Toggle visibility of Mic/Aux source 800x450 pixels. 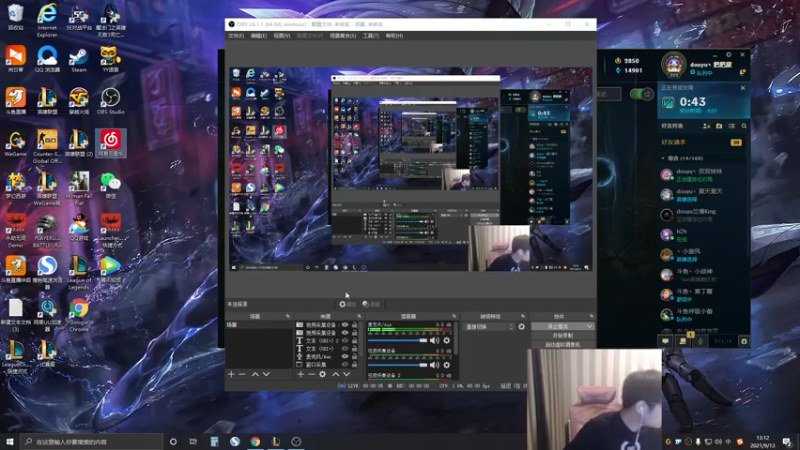point(345,357)
